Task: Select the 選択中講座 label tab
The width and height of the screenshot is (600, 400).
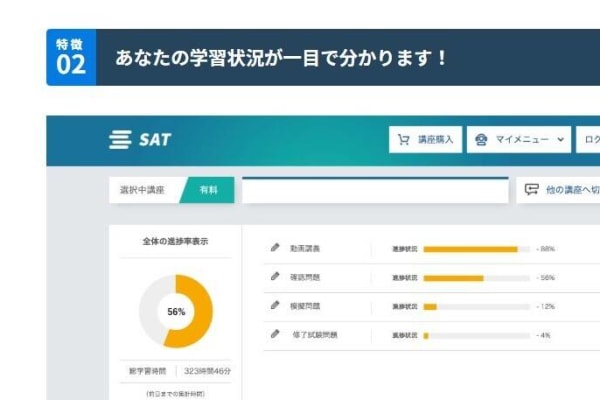Action: click(142, 190)
